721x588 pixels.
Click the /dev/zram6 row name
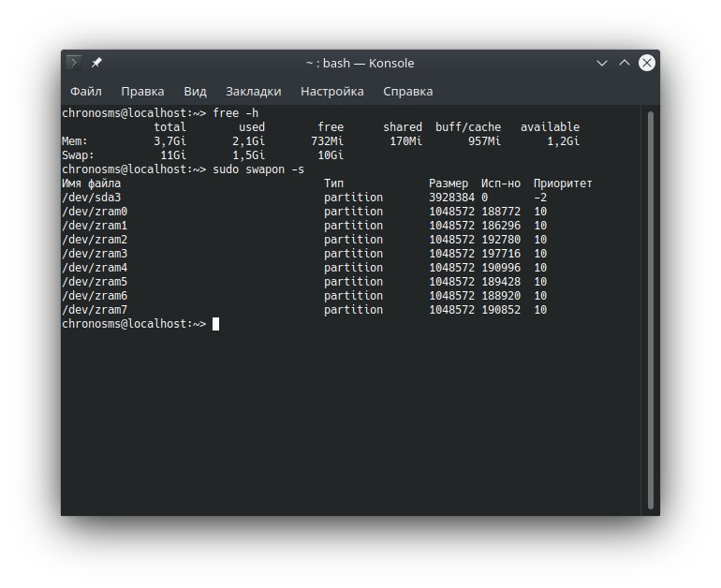pyautogui.click(x=95, y=296)
